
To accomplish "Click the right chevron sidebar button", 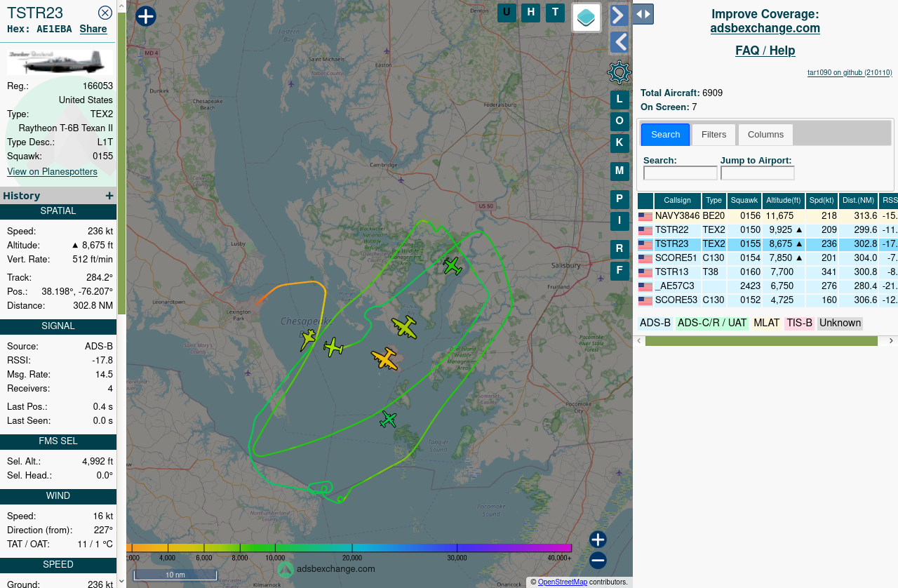I will [619, 15].
